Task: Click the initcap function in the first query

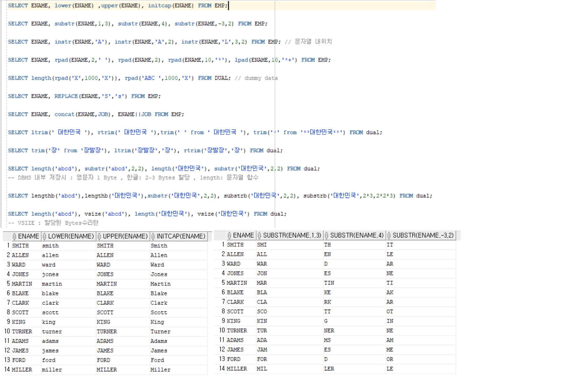Action: pyautogui.click(x=159, y=5)
